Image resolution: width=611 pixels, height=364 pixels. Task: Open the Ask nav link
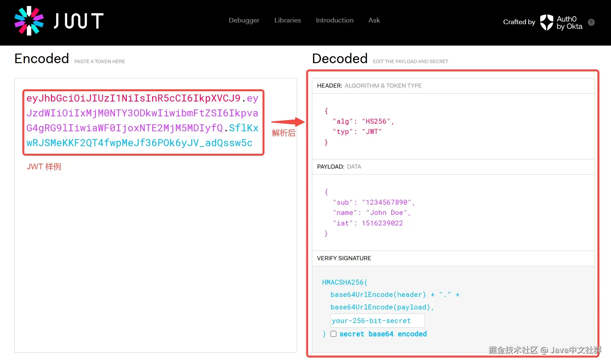(374, 20)
